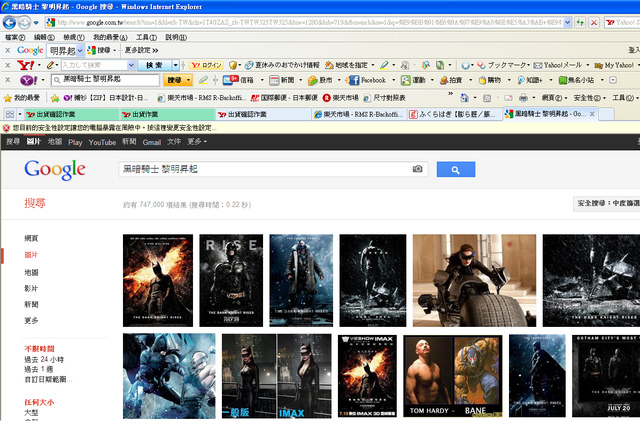The image size is (640, 428).
Task: Open the 股市 toolbar button
Action: point(320,80)
